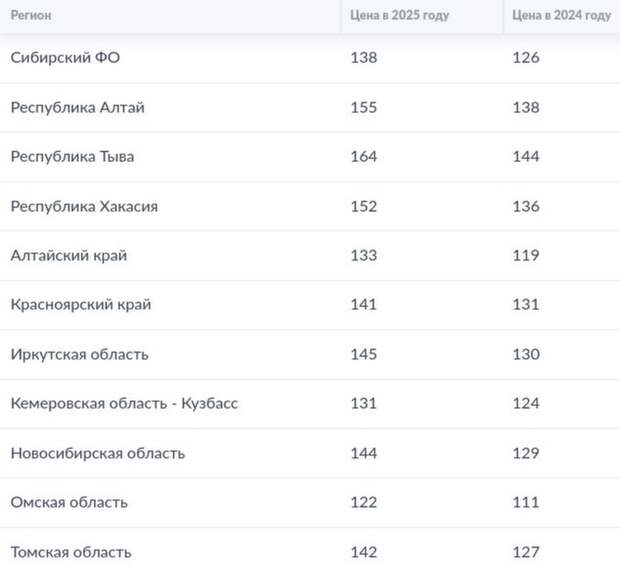Select the Красноярский край row
Viewport: 620px width, 575px height.
(x=310, y=305)
